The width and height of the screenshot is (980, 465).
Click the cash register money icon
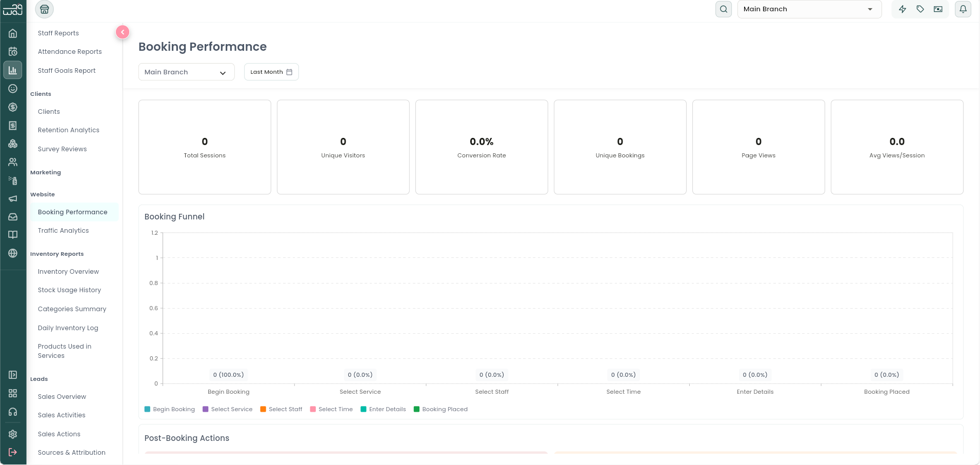(938, 9)
